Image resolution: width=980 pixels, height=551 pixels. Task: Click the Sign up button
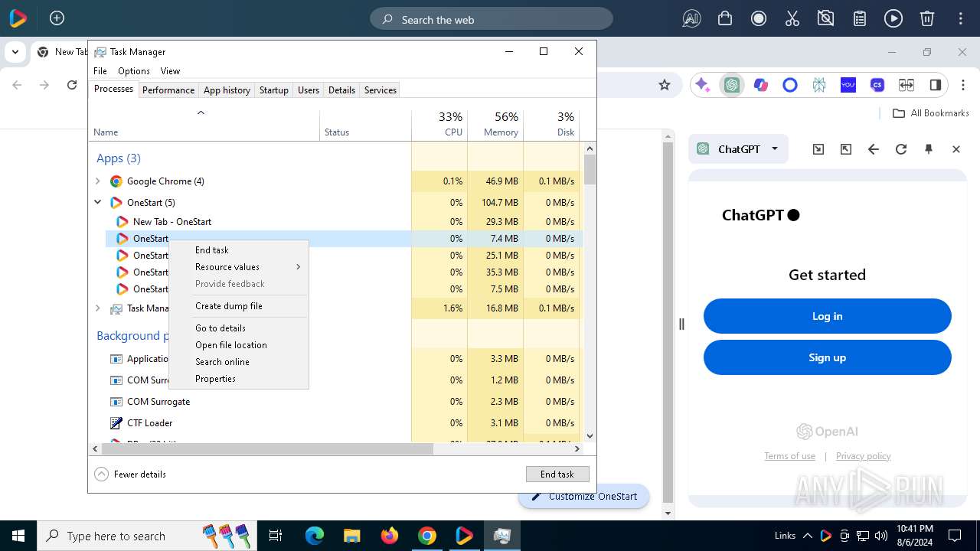point(827,357)
